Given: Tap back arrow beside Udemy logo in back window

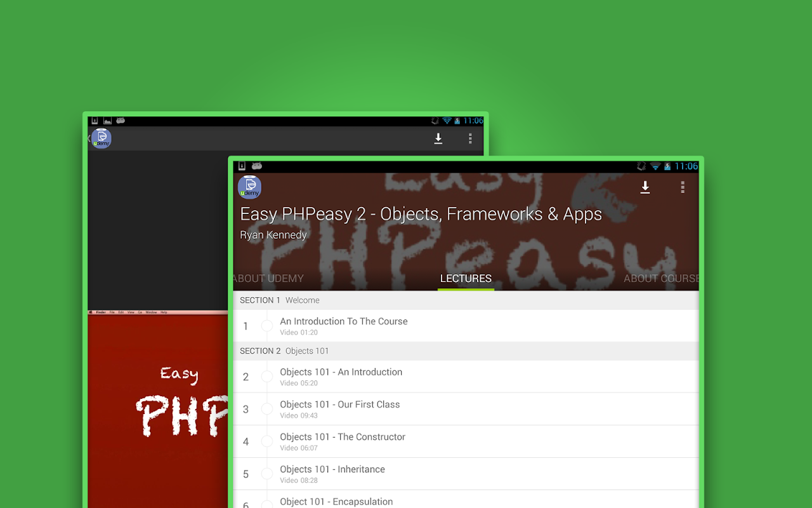Looking at the screenshot, I should (x=89, y=138).
